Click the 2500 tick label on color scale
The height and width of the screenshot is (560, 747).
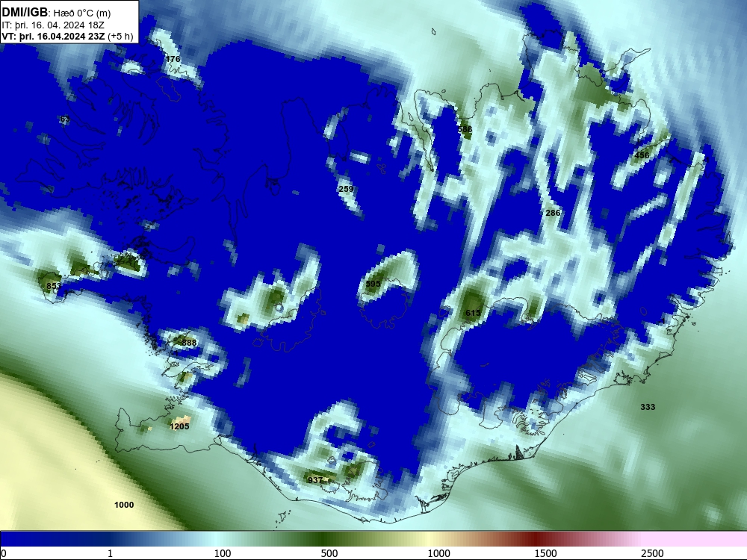(x=652, y=553)
